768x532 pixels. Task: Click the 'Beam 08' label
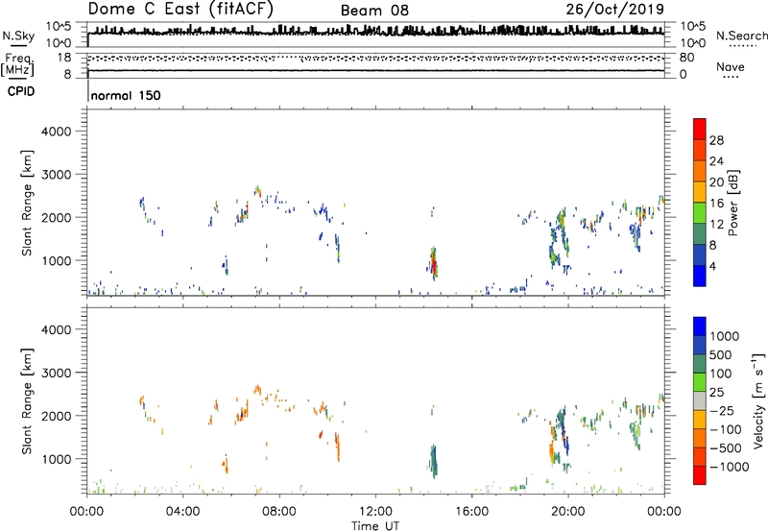click(x=374, y=11)
